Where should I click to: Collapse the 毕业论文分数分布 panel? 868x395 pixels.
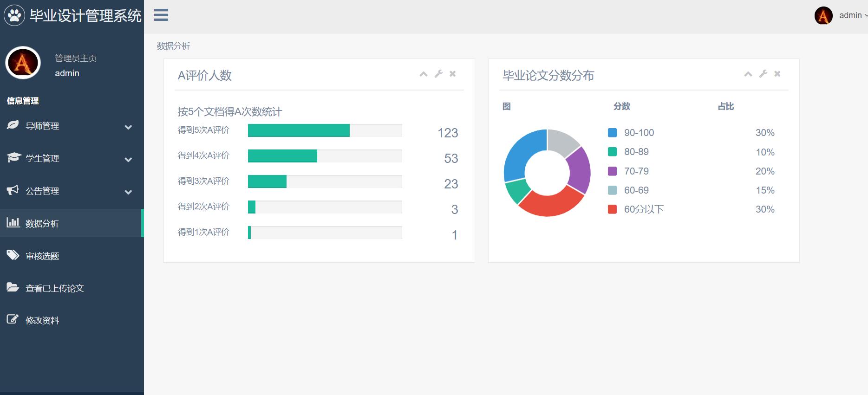pos(748,74)
